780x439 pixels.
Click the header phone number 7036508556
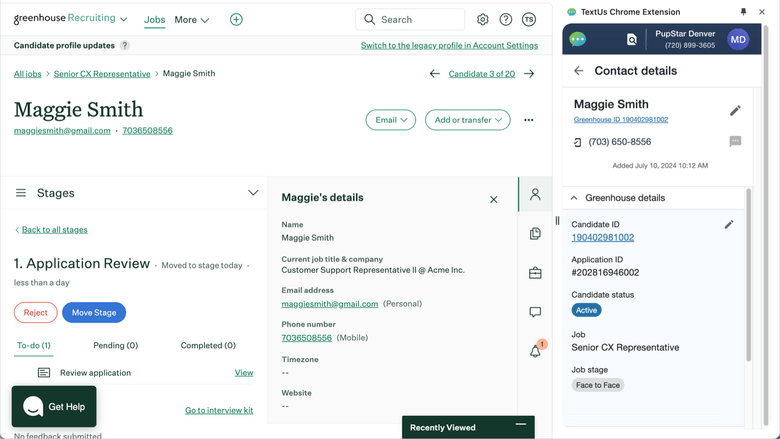click(x=148, y=131)
